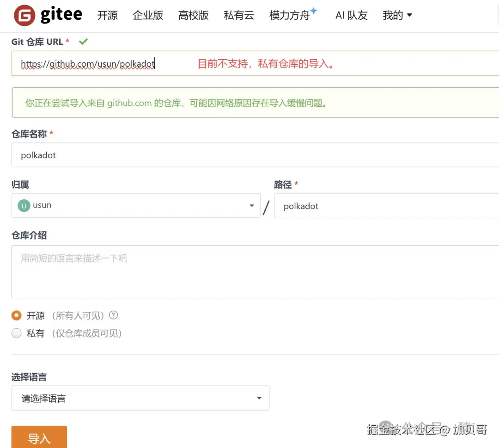The image size is (499, 448).
Task: Click the Gitee logo icon
Action: coord(24,15)
